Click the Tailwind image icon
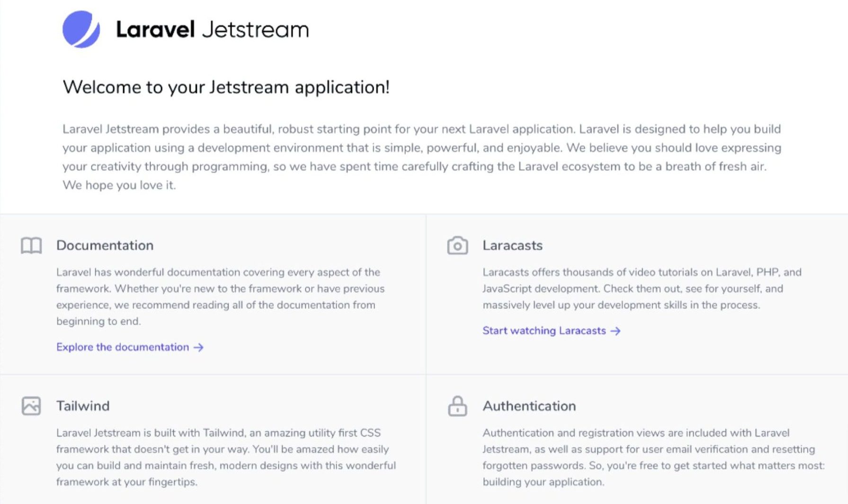The height and width of the screenshot is (504, 848). [x=30, y=406]
